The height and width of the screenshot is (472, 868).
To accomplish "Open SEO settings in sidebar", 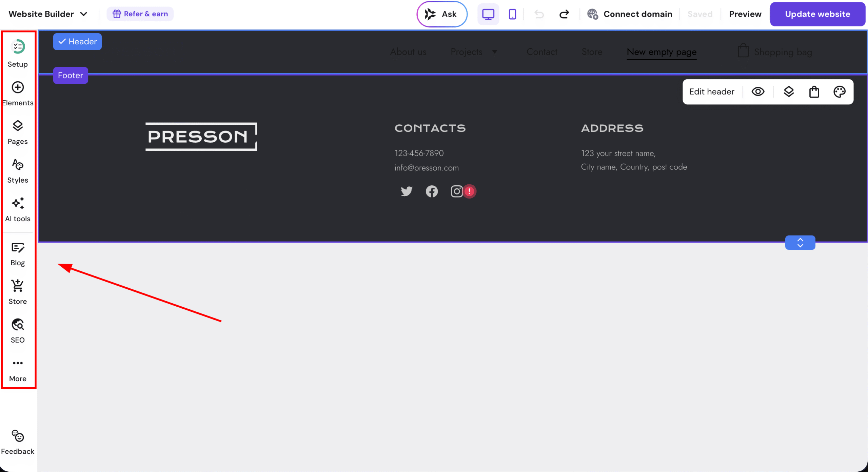I will pyautogui.click(x=18, y=330).
